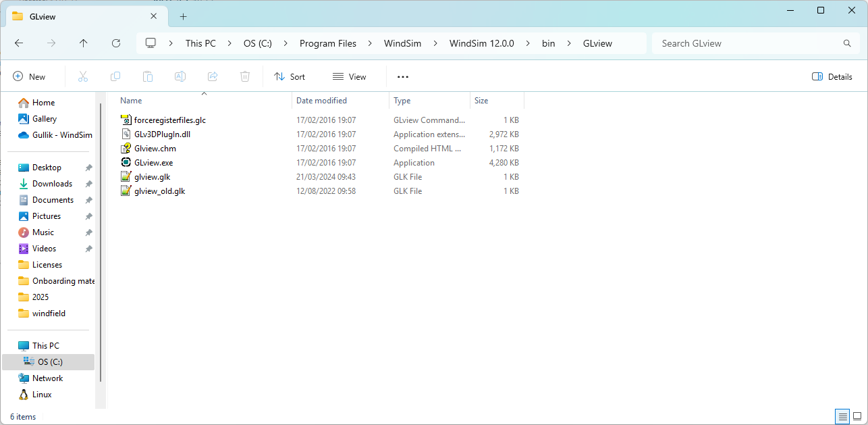Switch to large thumbnails view in status bar
Image resolution: width=868 pixels, height=425 pixels.
[857, 416]
